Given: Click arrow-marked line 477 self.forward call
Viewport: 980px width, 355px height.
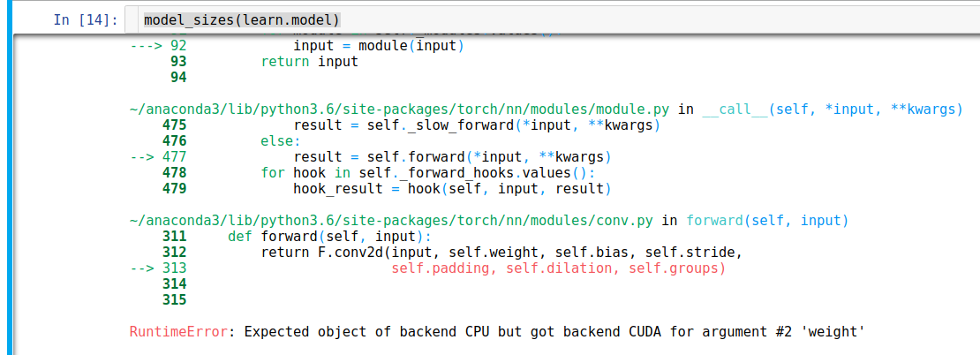Looking at the screenshot, I should (452, 157).
